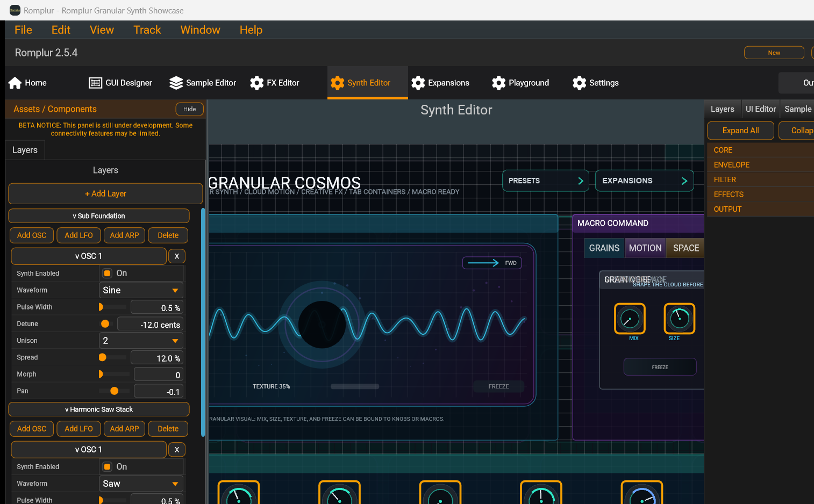This screenshot has width=814, height=504.
Task: Expand the ENVELOPE section
Action: [760, 165]
